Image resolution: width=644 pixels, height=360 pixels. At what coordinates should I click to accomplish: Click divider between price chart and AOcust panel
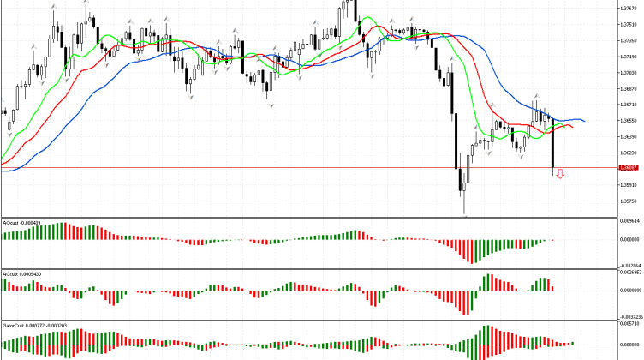(x=308, y=217)
